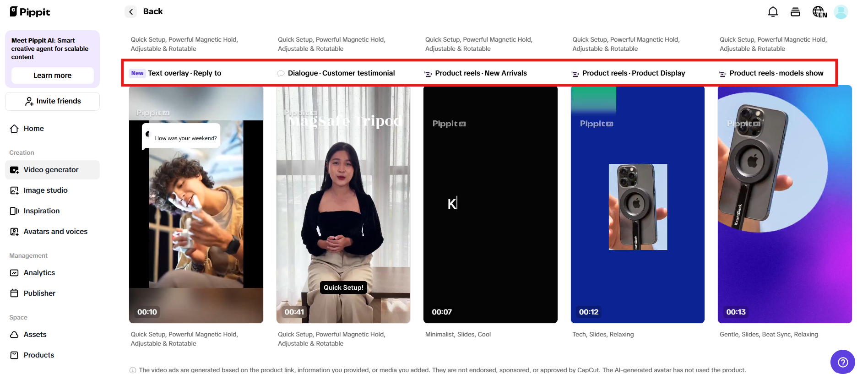The height and width of the screenshot is (374, 868).
Task: Click the Back arrow icon
Action: coord(131,12)
